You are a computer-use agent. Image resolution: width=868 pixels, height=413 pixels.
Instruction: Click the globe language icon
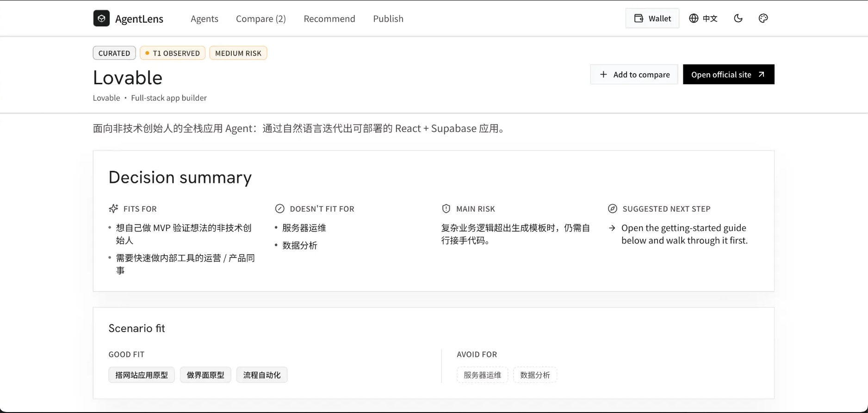pos(694,19)
